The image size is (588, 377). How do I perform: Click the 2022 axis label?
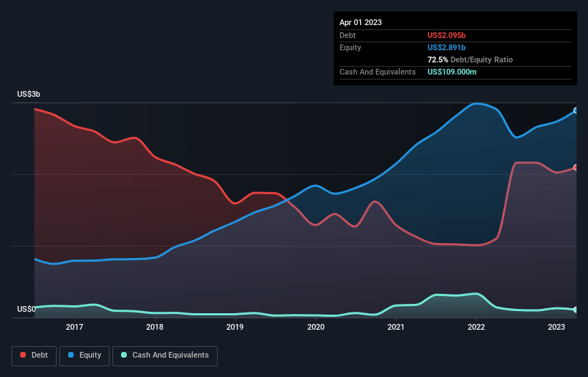click(476, 327)
